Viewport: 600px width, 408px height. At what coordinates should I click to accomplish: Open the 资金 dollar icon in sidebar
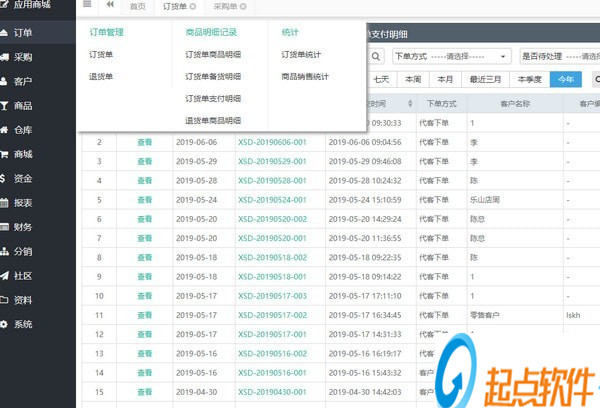pyautogui.click(x=3, y=178)
